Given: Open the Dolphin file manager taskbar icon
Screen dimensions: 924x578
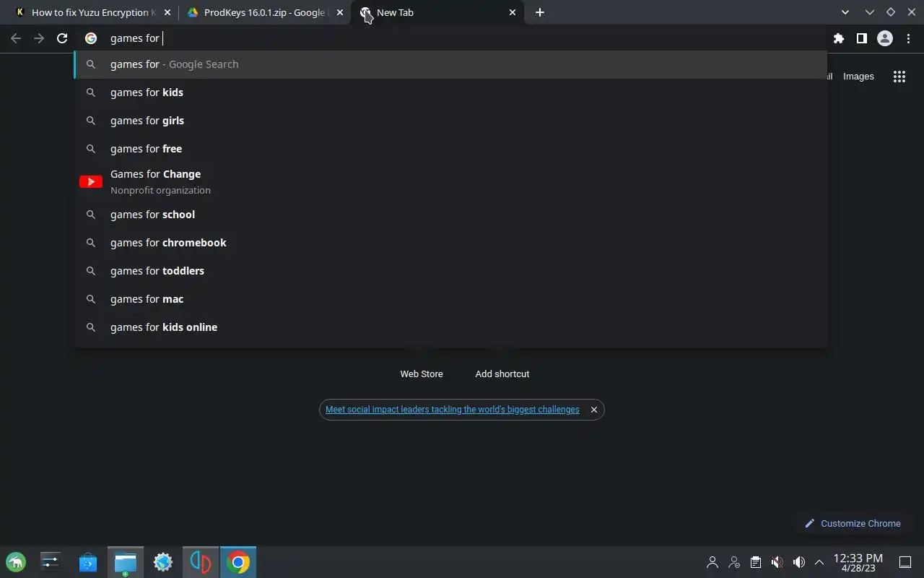Looking at the screenshot, I should coord(126,562).
